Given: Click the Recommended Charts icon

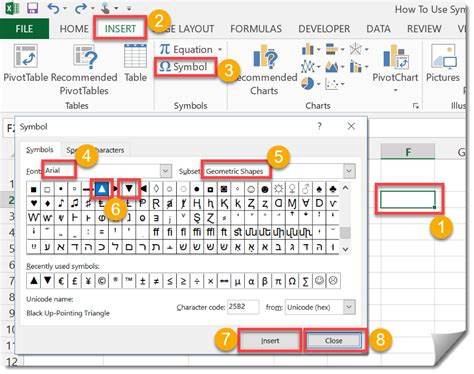Looking at the screenshot, I should (x=265, y=57).
